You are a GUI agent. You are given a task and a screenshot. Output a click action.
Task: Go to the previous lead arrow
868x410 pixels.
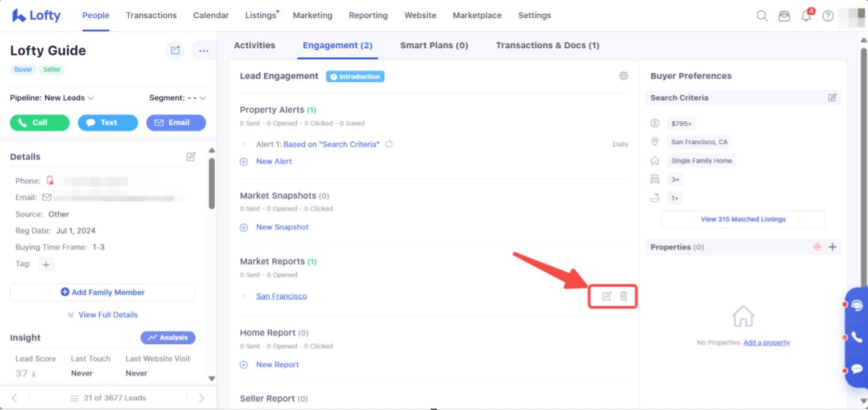click(15, 398)
